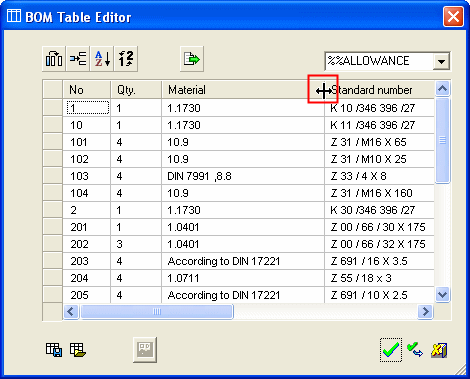
Task: Select cell 'K 10 /346 396 /27'
Action: click(379, 108)
